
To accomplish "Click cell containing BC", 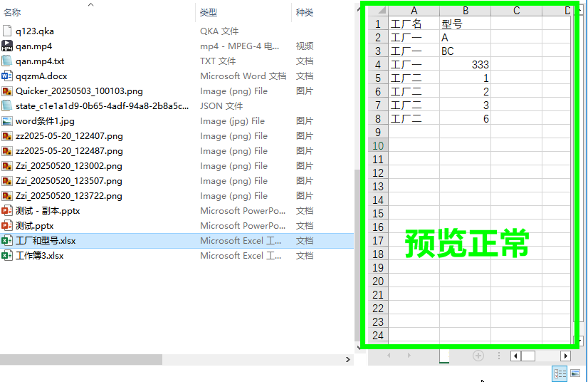I will point(466,51).
